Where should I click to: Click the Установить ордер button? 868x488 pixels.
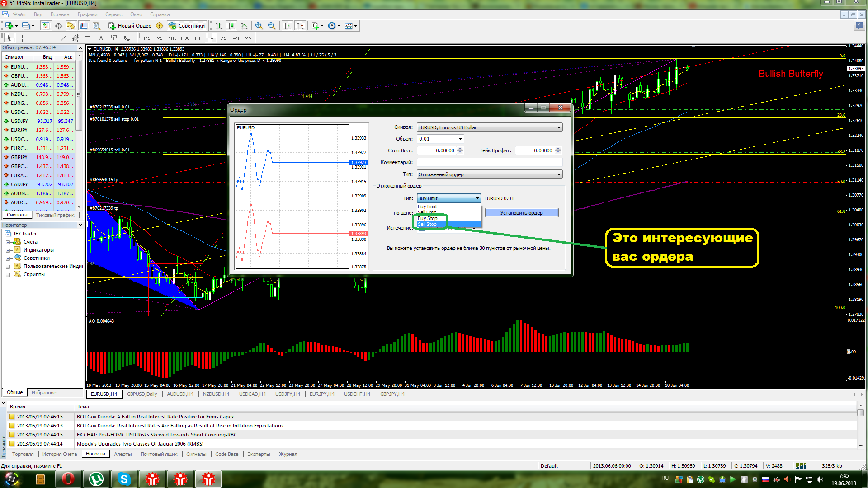tap(521, 213)
